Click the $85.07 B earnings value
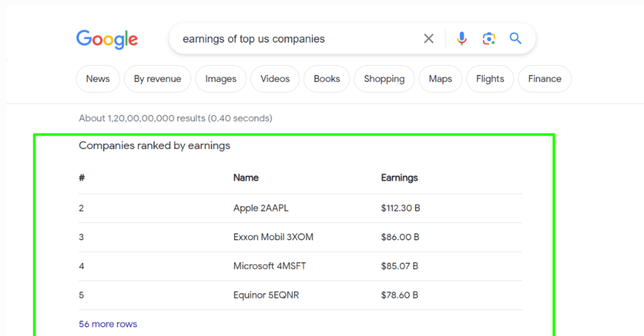The image size is (644, 336). pos(400,266)
